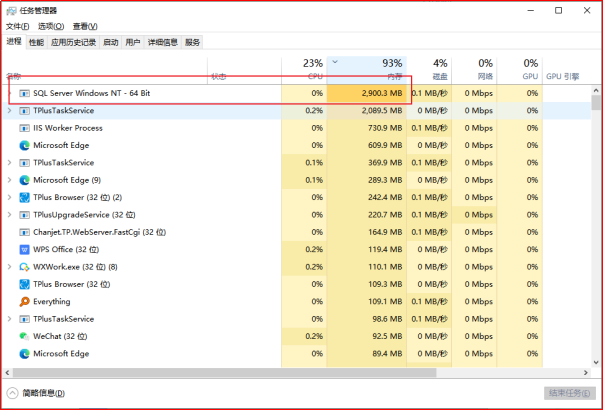Expand the TPlusUpgradeService process entry
This screenshot has width=604, height=411.
[10, 215]
